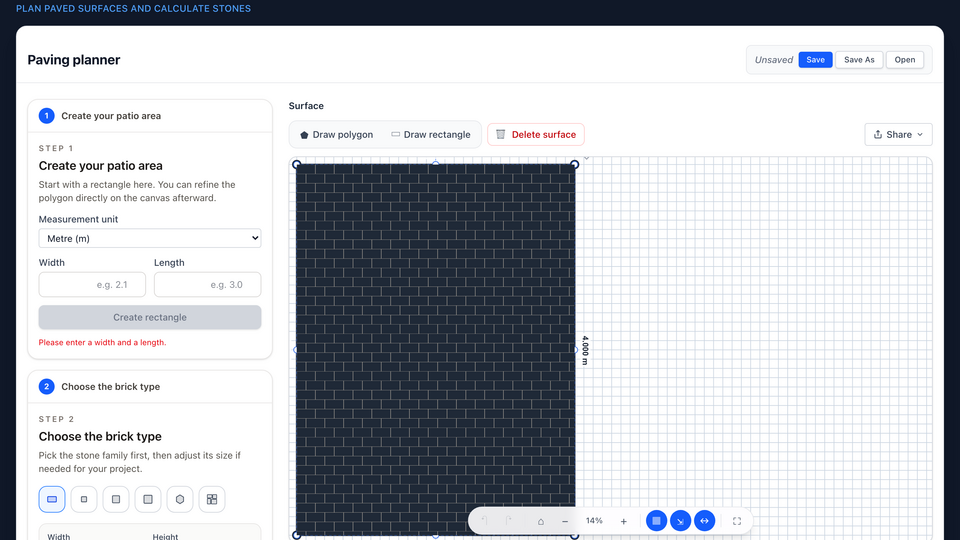
Task: Click the patio Length input field
Action: [208, 285]
